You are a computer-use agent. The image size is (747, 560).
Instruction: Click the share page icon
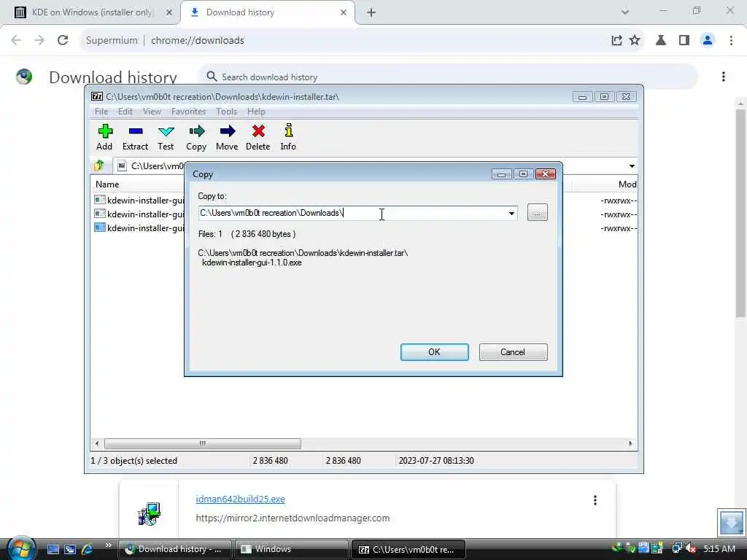[616, 40]
